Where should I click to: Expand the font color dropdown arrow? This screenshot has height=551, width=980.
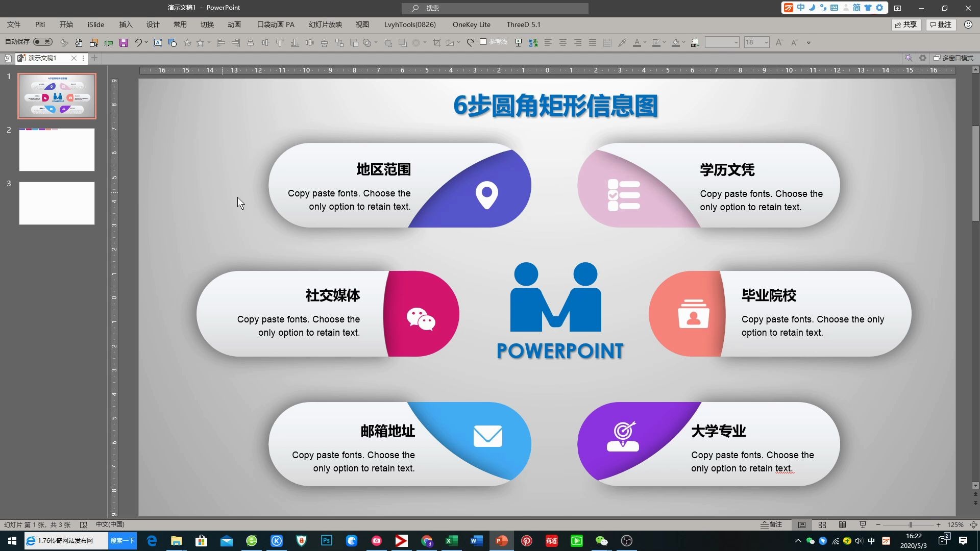click(x=645, y=43)
